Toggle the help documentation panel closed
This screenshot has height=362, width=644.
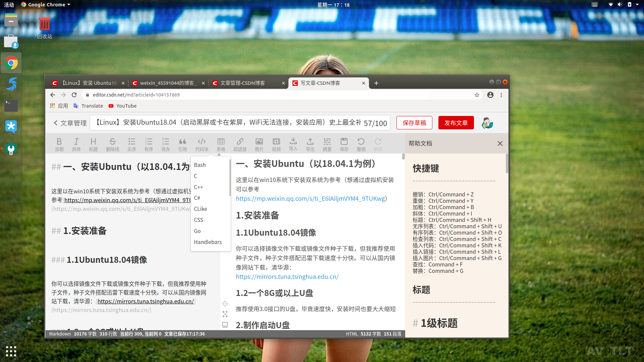pos(500,143)
